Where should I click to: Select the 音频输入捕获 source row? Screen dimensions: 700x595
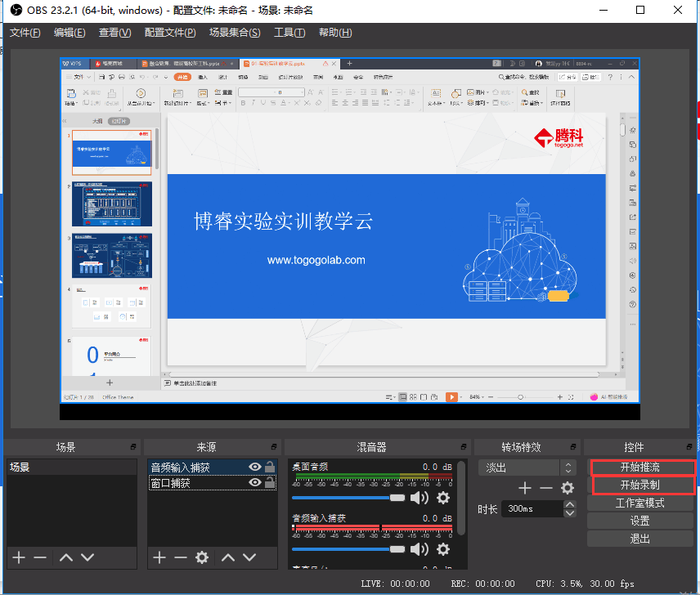(x=212, y=467)
